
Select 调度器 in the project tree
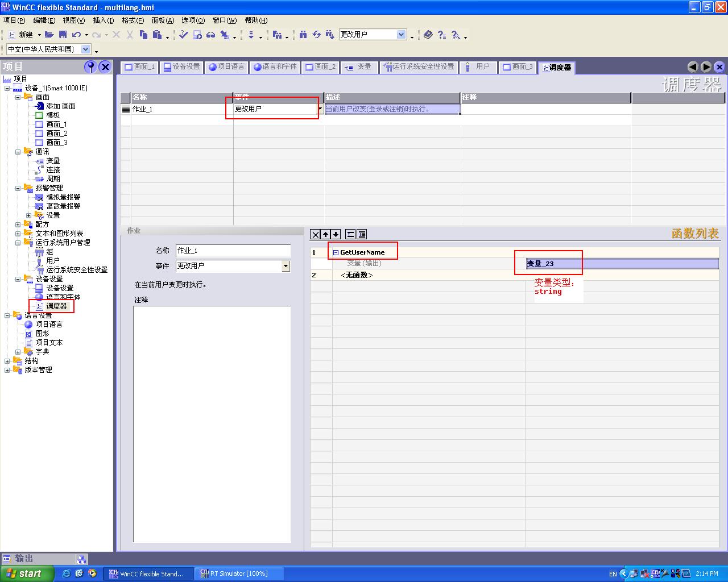56,306
